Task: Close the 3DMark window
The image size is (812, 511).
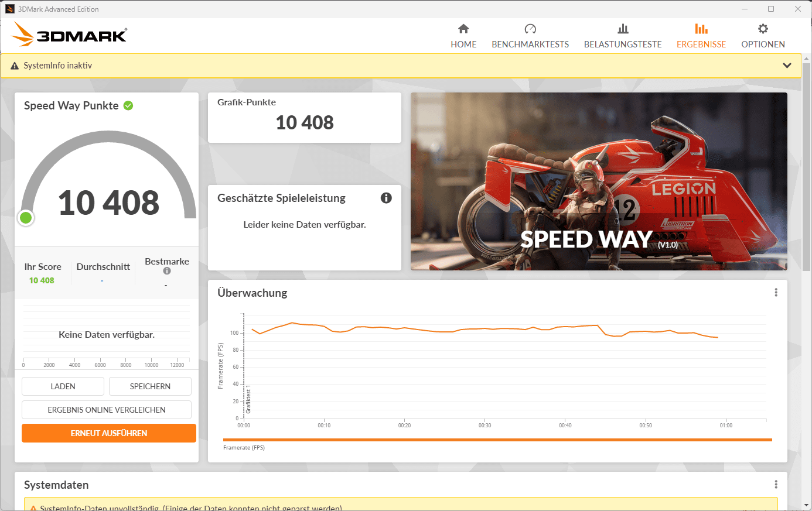Action: click(x=798, y=9)
